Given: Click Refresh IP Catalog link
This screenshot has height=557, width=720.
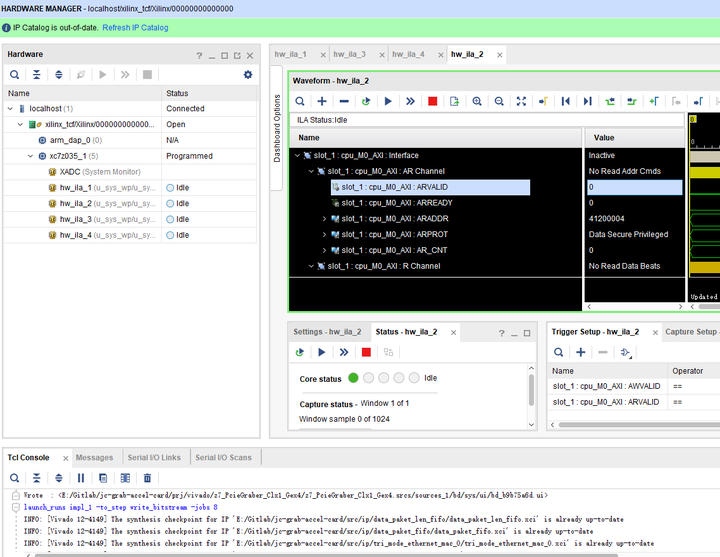Looking at the screenshot, I should [x=135, y=28].
